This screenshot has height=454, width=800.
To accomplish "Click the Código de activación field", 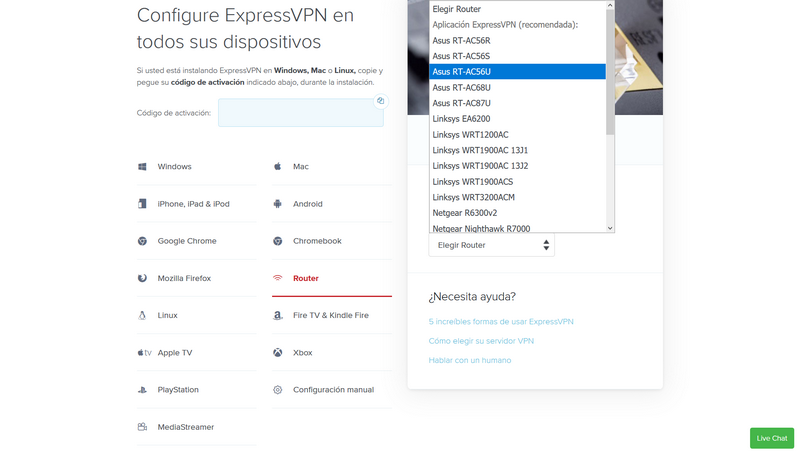I will [301, 113].
